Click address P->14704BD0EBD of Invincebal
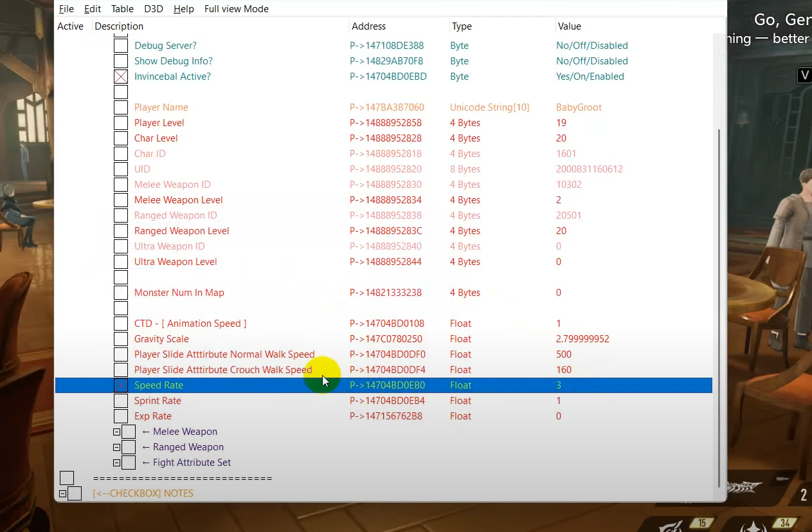The image size is (812, 532). tap(388, 77)
